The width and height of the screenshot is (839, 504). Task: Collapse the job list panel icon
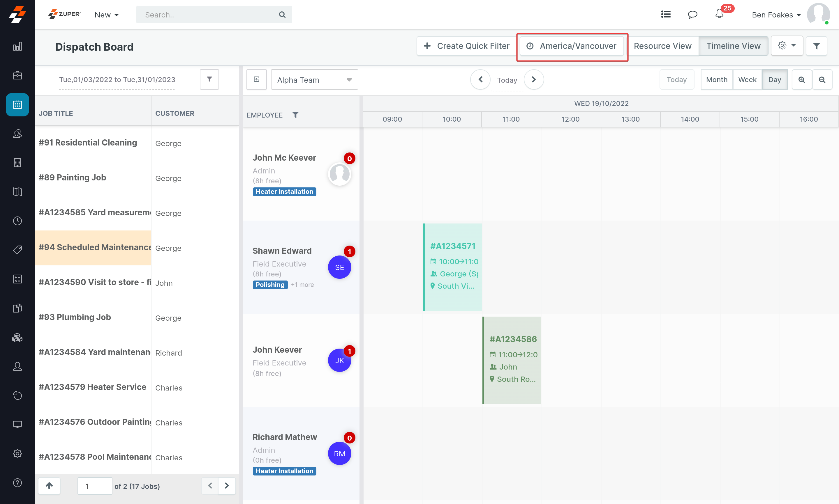point(257,79)
